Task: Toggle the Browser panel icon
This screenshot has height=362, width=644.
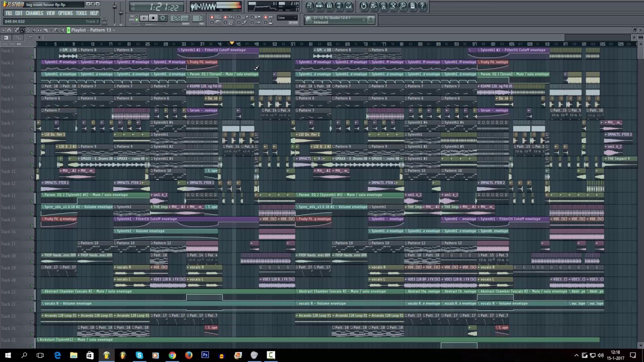Action: point(339,6)
